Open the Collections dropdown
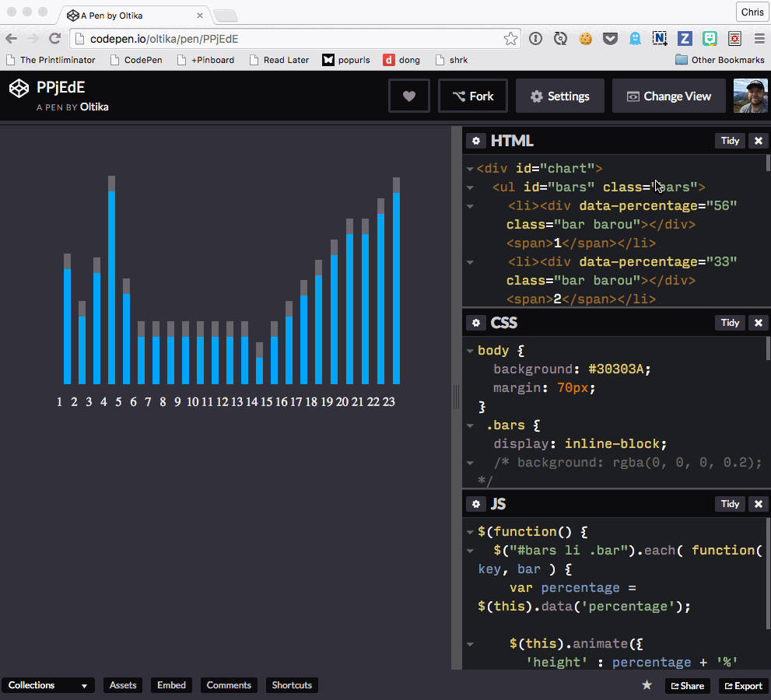771x700 pixels. 47,685
